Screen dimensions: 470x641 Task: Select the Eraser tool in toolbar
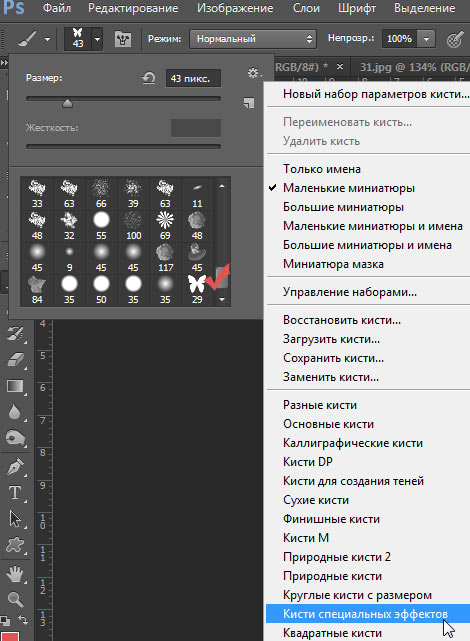[16, 360]
